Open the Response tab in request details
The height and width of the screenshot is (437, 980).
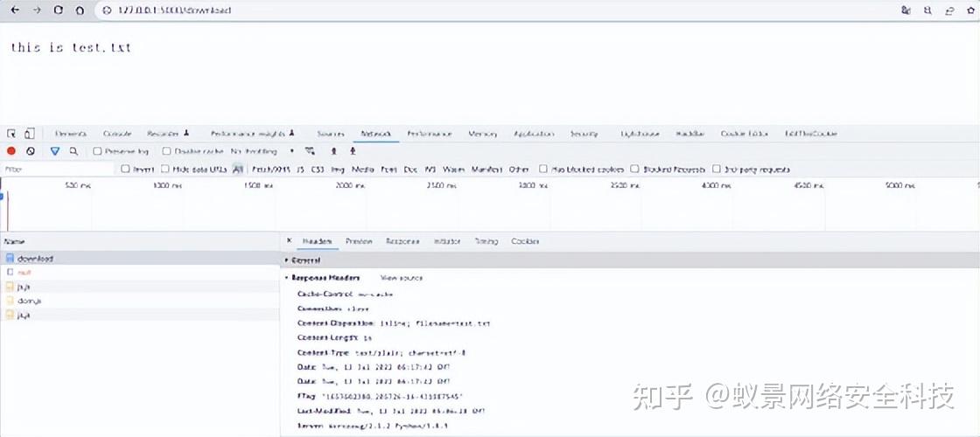click(x=402, y=241)
